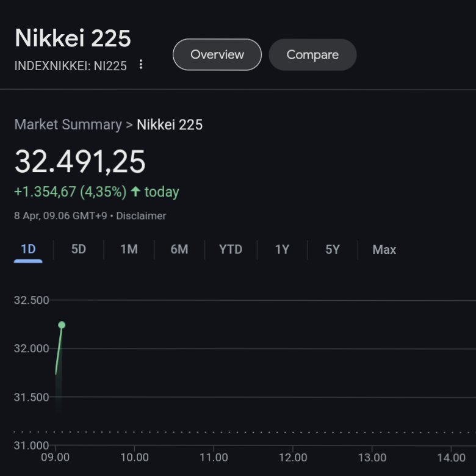The width and height of the screenshot is (476, 476).
Task: Choose the 5Y time range
Action: pyautogui.click(x=332, y=250)
